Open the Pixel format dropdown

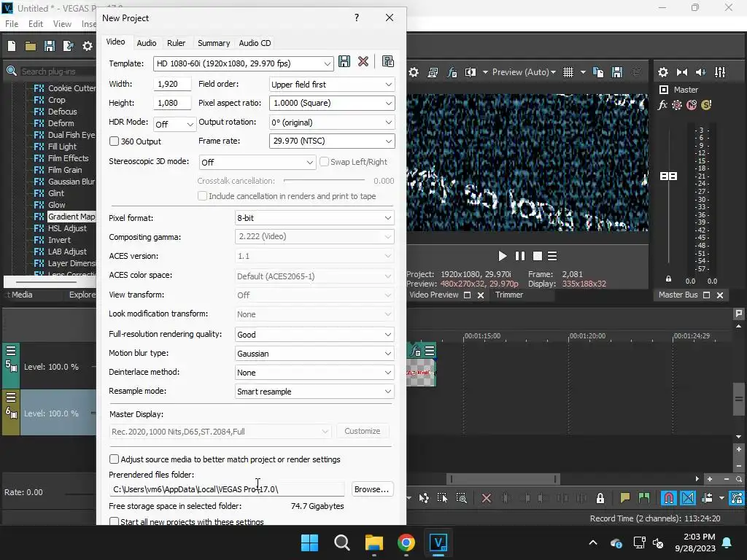pos(314,217)
